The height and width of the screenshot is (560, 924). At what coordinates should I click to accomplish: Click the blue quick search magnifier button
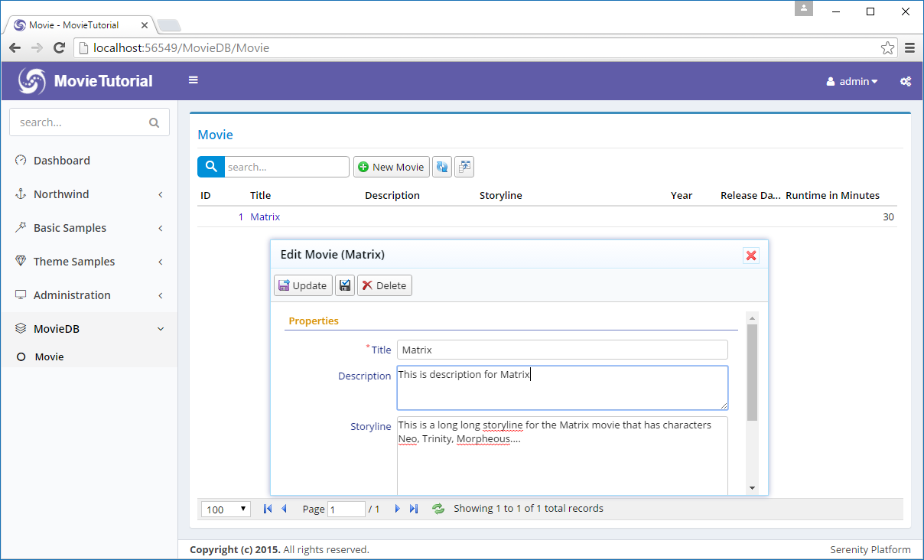(x=211, y=167)
